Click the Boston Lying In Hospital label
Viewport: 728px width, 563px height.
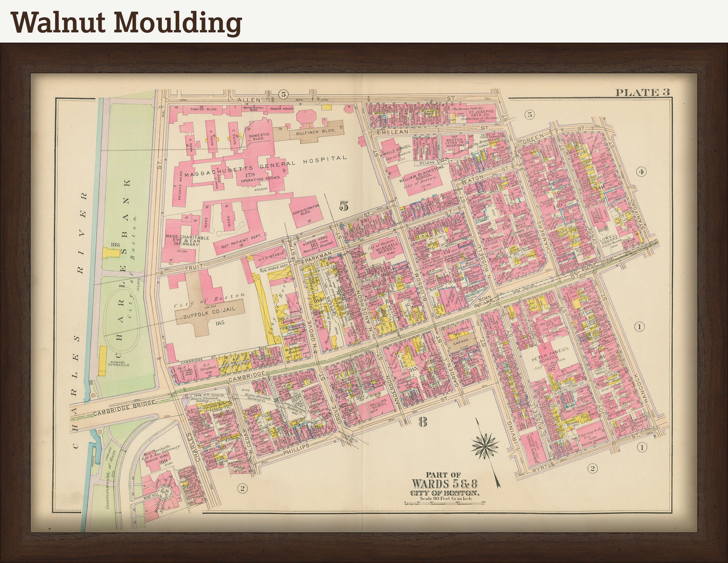click(456, 143)
